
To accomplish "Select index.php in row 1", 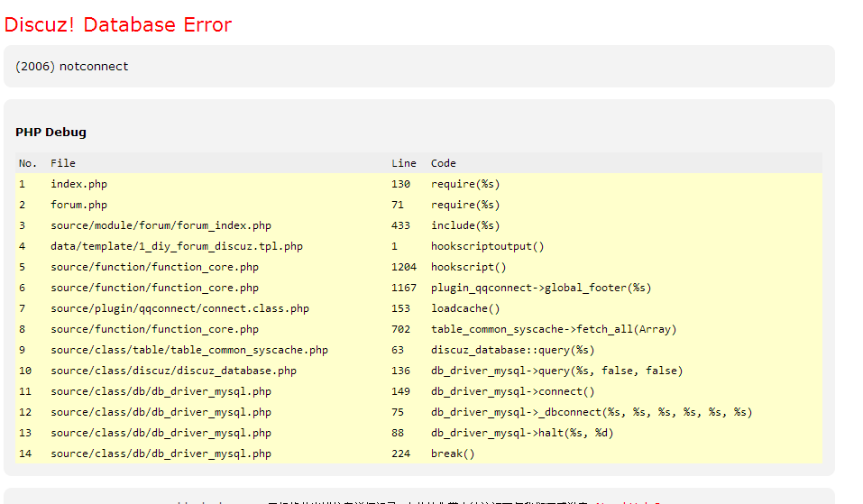I will click(78, 184).
